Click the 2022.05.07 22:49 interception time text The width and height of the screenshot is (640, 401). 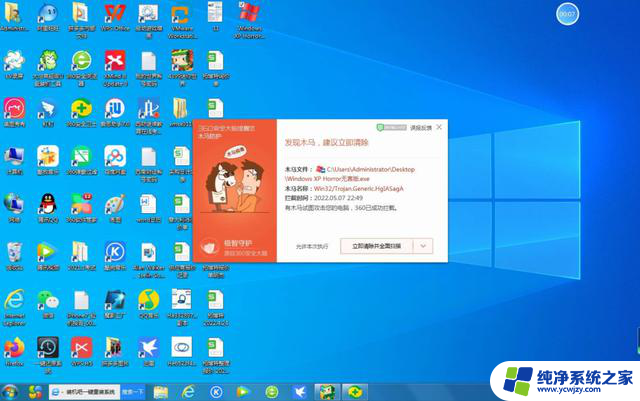pos(338,198)
